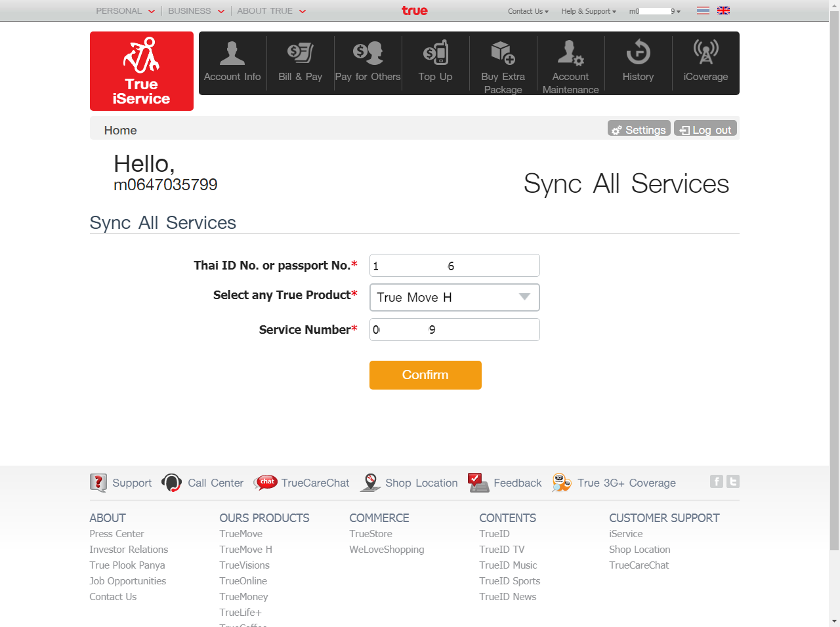
Task: Open footer Contact Us link
Action: (113, 597)
